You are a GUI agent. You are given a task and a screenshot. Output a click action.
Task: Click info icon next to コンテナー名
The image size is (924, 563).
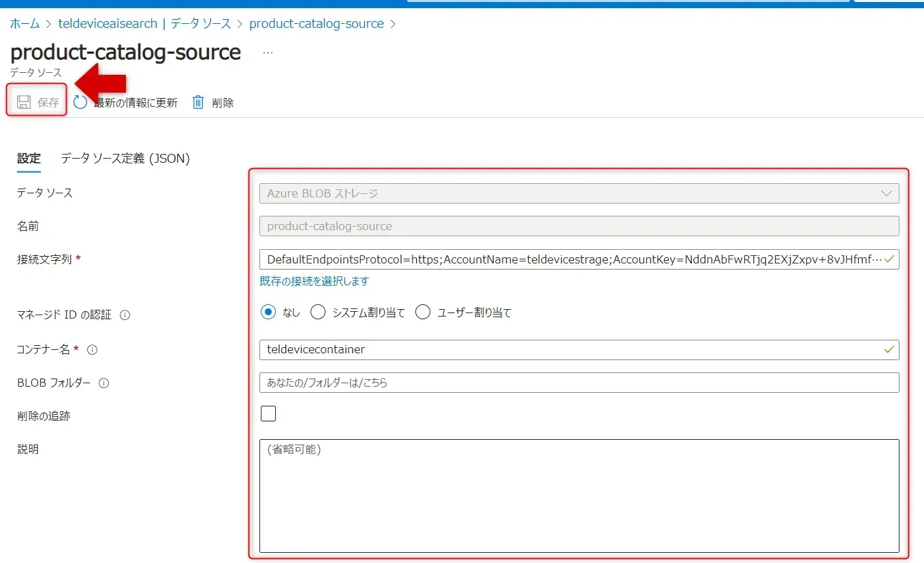(93, 350)
